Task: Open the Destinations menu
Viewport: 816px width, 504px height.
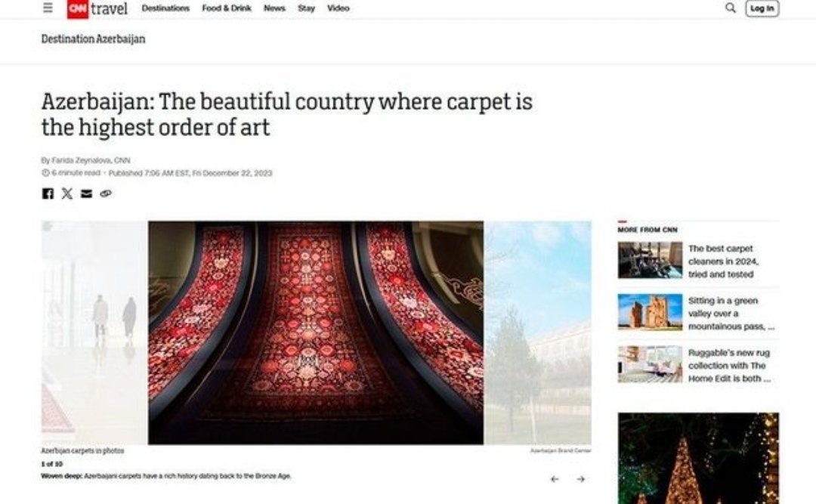Action: [165, 8]
